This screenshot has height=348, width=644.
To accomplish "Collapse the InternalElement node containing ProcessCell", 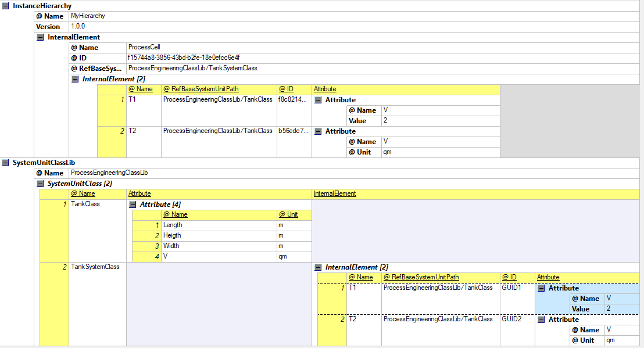I will tap(40, 37).
